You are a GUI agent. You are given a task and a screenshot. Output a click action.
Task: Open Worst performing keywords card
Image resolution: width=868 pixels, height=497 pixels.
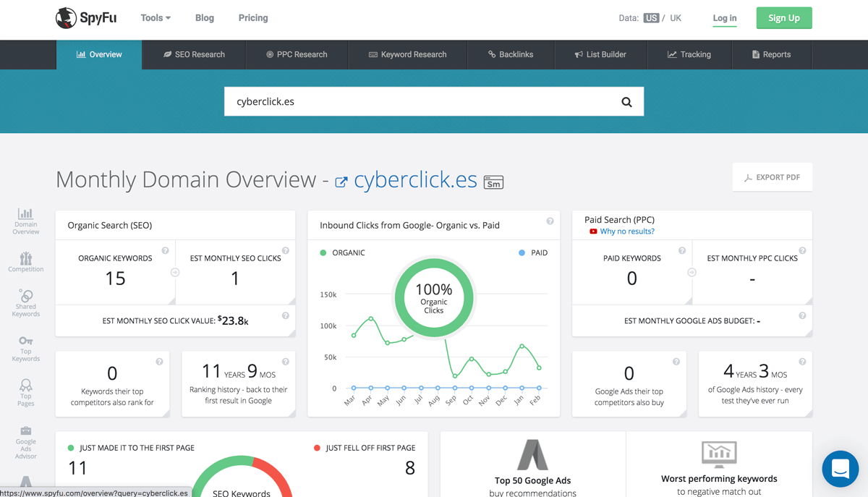[719, 464]
